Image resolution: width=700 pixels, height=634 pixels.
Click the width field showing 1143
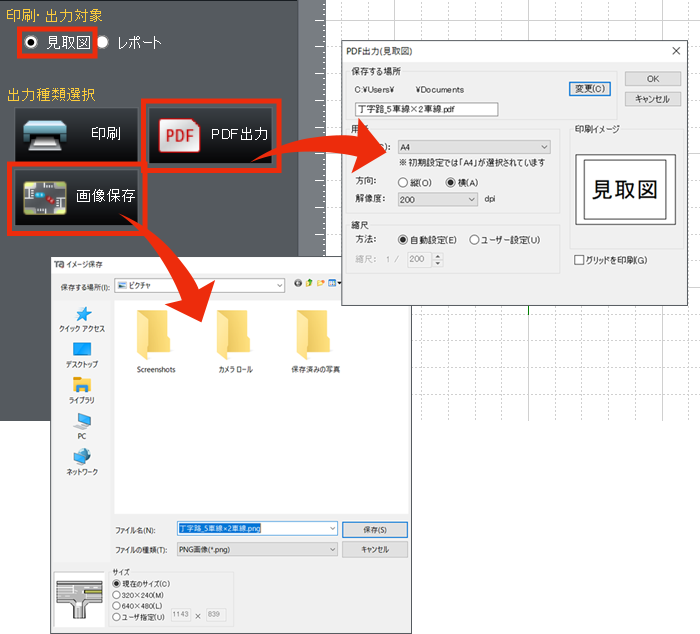tap(181, 614)
